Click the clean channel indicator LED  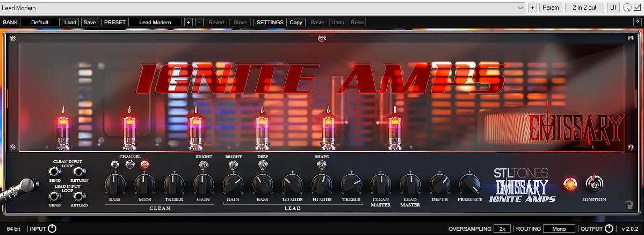point(115,165)
